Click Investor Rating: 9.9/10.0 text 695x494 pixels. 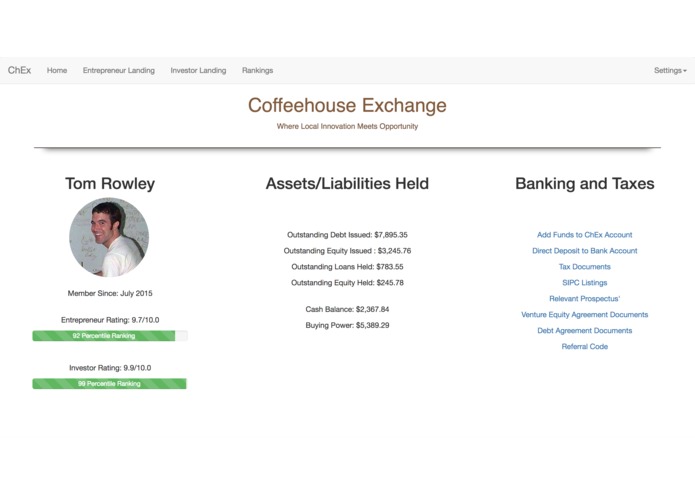point(110,368)
